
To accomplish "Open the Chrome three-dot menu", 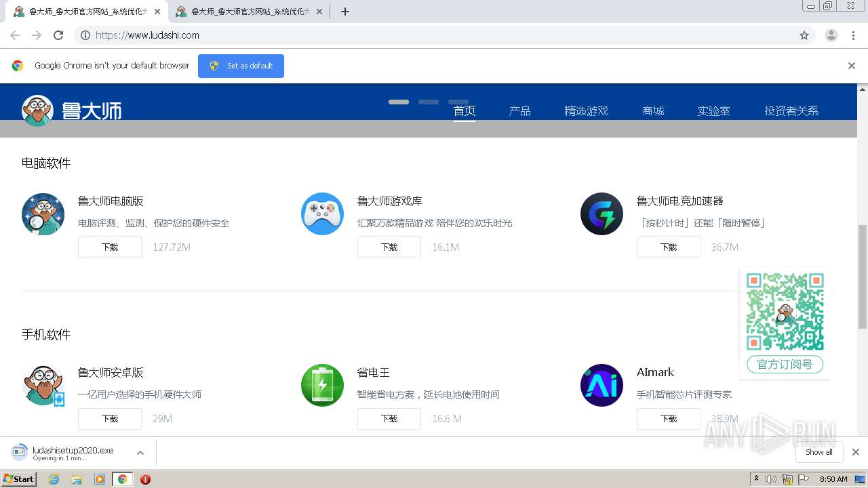I will point(853,35).
